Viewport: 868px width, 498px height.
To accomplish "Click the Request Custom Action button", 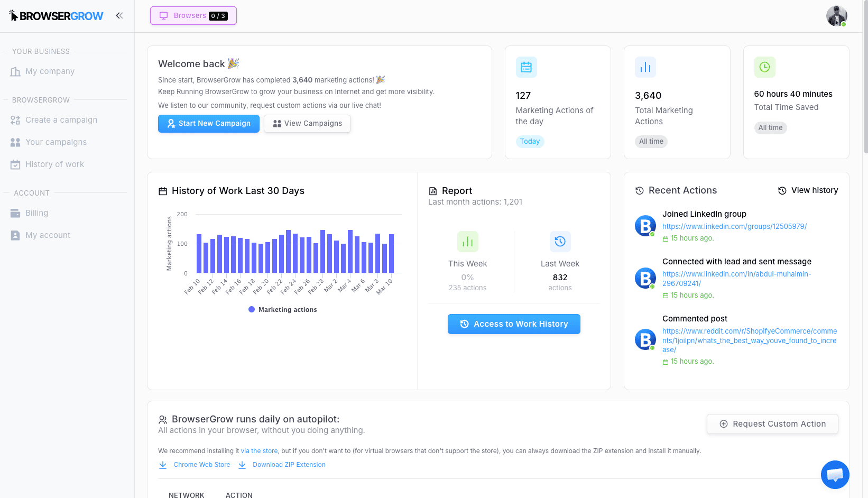I will [772, 423].
